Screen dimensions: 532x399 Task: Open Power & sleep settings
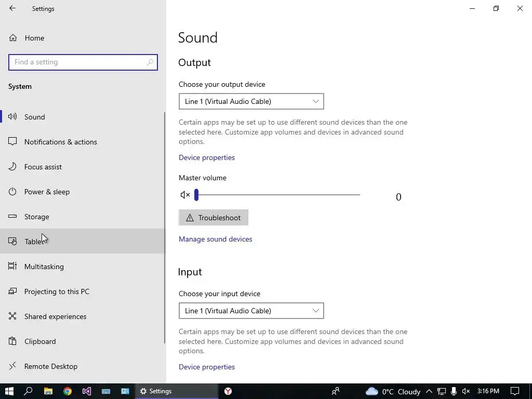[82, 192]
